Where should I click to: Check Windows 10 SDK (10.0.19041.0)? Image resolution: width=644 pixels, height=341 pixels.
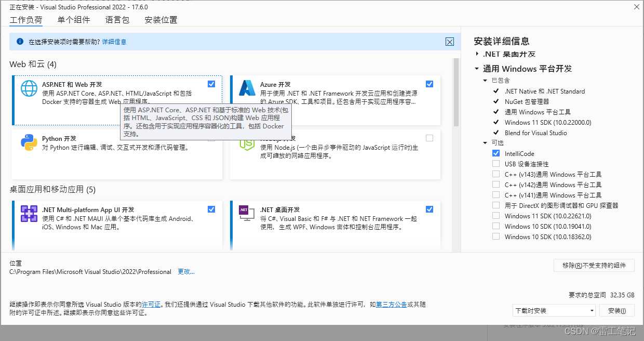[x=496, y=226]
